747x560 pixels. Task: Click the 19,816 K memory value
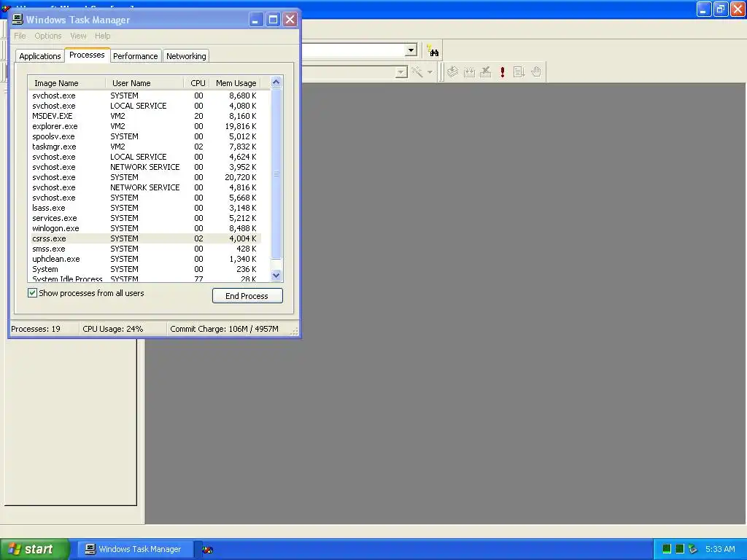coord(241,126)
